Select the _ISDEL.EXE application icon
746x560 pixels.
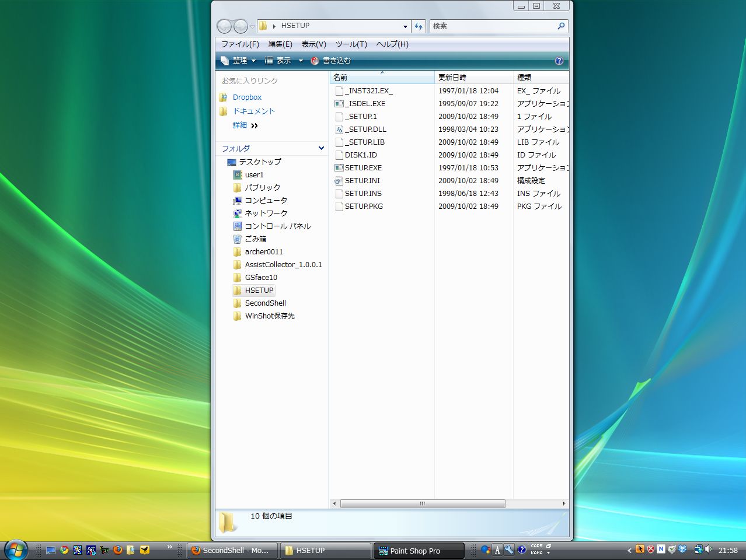click(x=339, y=104)
